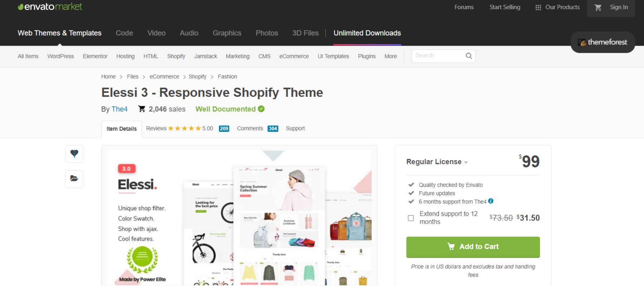Open the Envato Market logo link

coord(50,7)
